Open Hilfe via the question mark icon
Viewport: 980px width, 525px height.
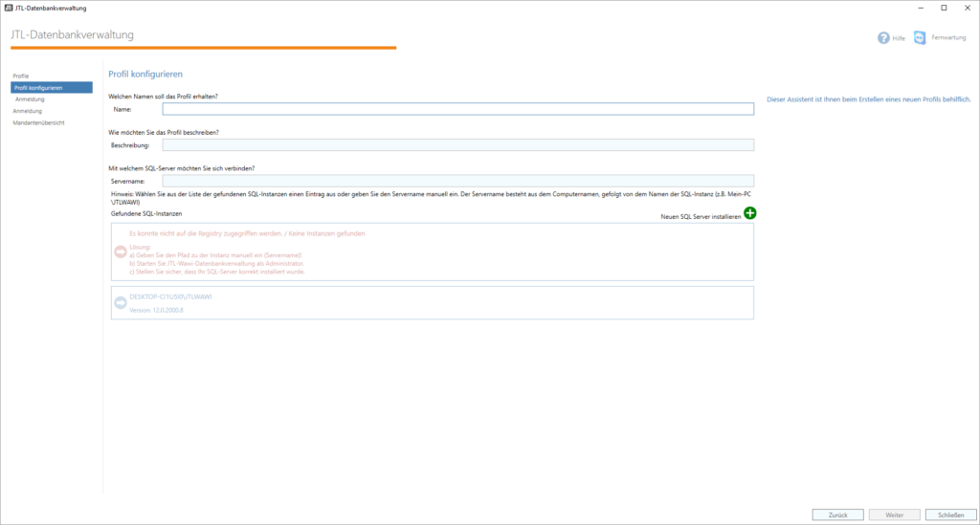click(x=883, y=38)
